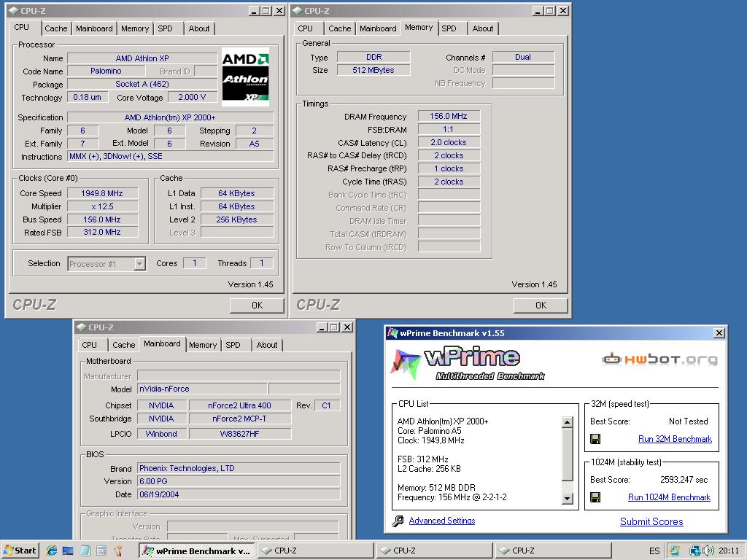The width and height of the screenshot is (747, 560).
Task: Click the first CPU-Z taskbar button
Action: click(315, 551)
